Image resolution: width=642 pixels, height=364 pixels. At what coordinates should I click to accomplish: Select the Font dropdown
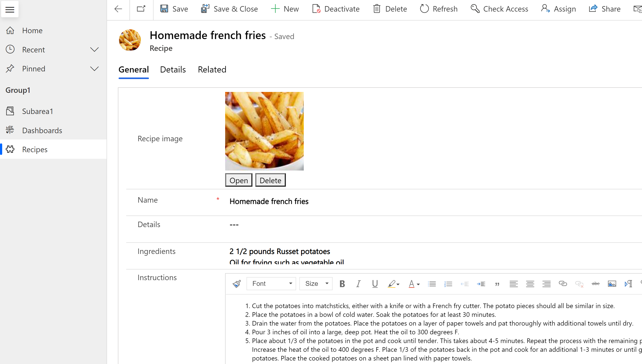(x=271, y=283)
